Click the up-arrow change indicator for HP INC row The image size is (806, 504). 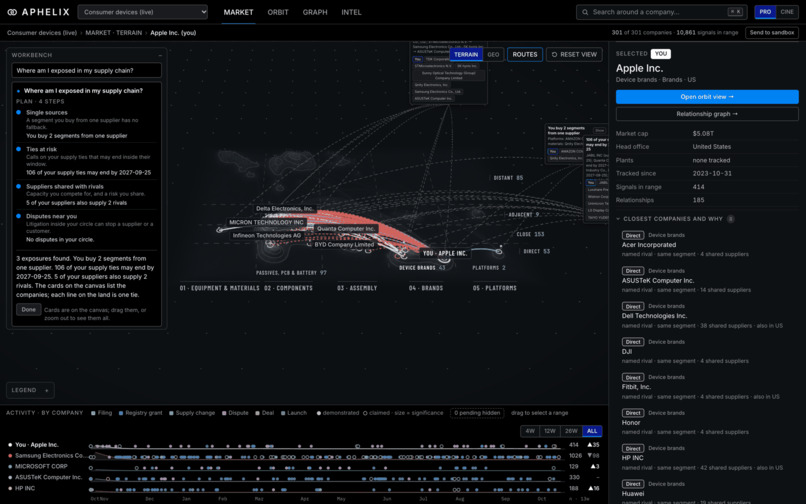(593, 489)
